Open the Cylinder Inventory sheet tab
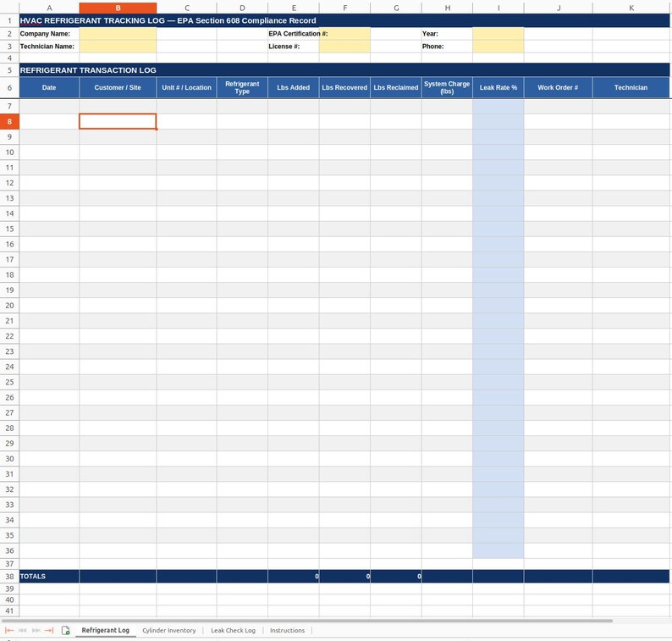This screenshot has height=641, width=672. [x=169, y=630]
